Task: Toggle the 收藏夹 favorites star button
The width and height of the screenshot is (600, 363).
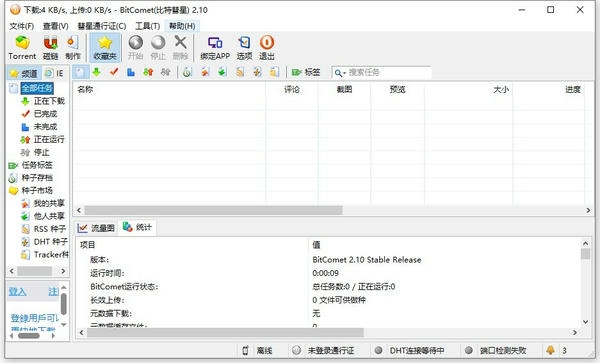Action: tap(105, 48)
